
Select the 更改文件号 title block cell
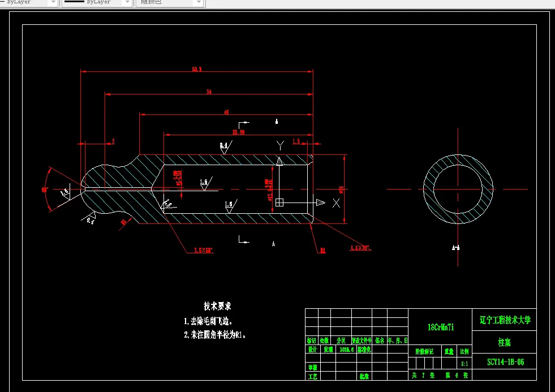362,341
